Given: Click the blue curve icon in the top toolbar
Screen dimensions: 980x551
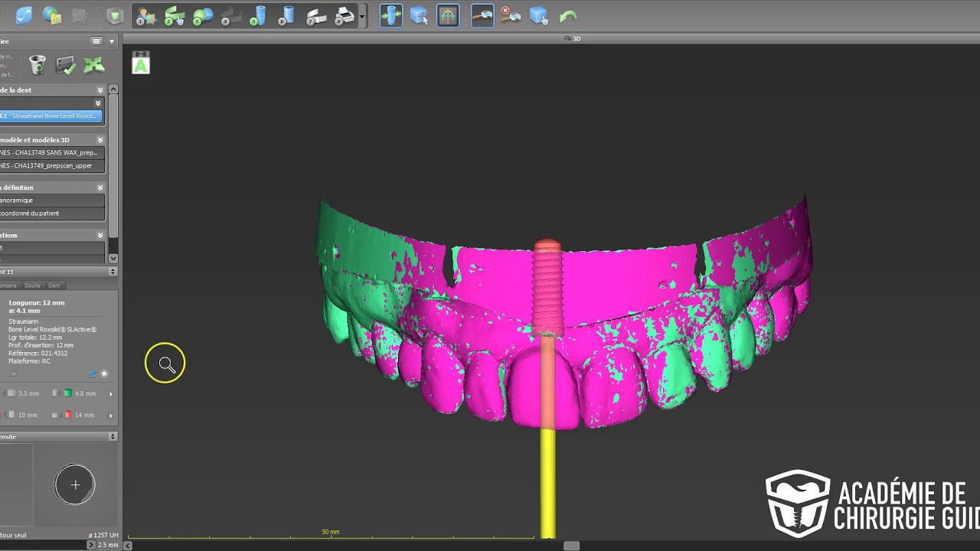Looking at the screenshot, I should tap(24, 15).
